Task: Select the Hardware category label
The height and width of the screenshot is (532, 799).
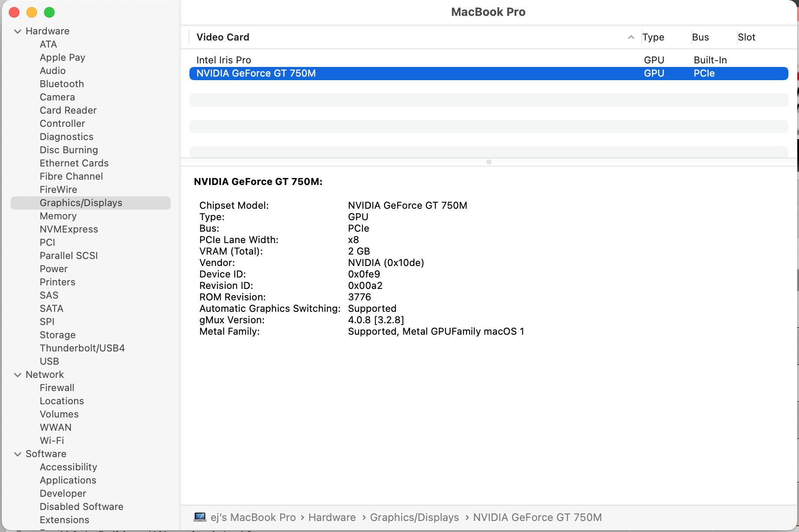Action: point(48,31)
